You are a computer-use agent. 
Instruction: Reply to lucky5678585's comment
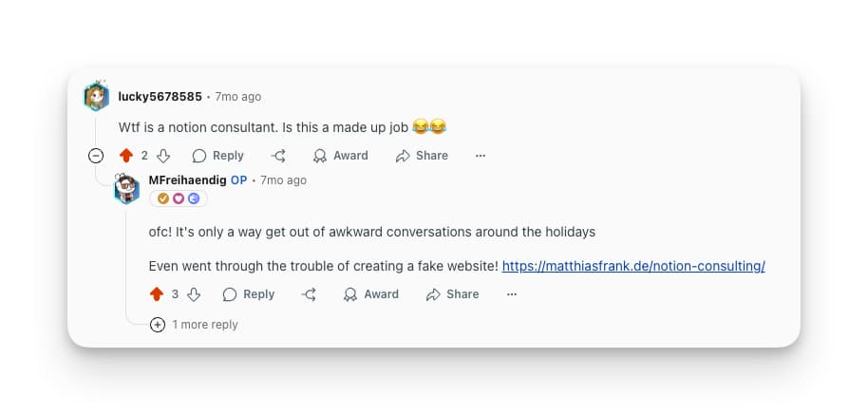(x=218, y=156)
